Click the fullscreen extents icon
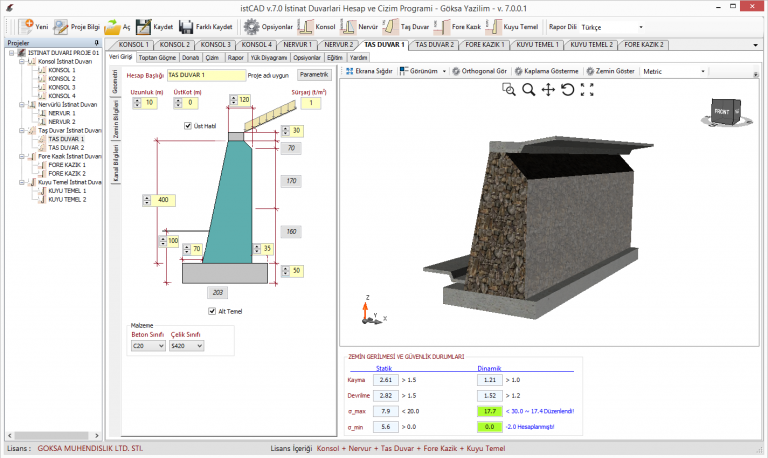 (587, 89)
